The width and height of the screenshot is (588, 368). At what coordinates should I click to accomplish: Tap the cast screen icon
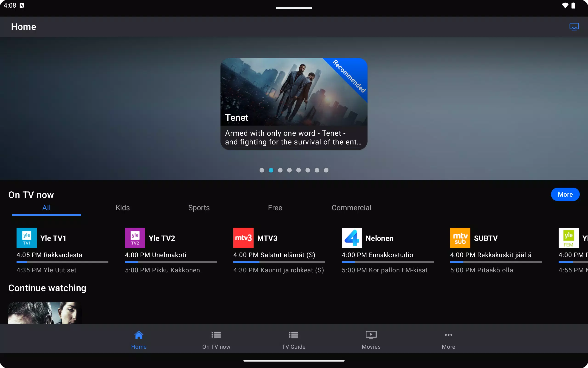pyautogui.click(x=574, y=26)
